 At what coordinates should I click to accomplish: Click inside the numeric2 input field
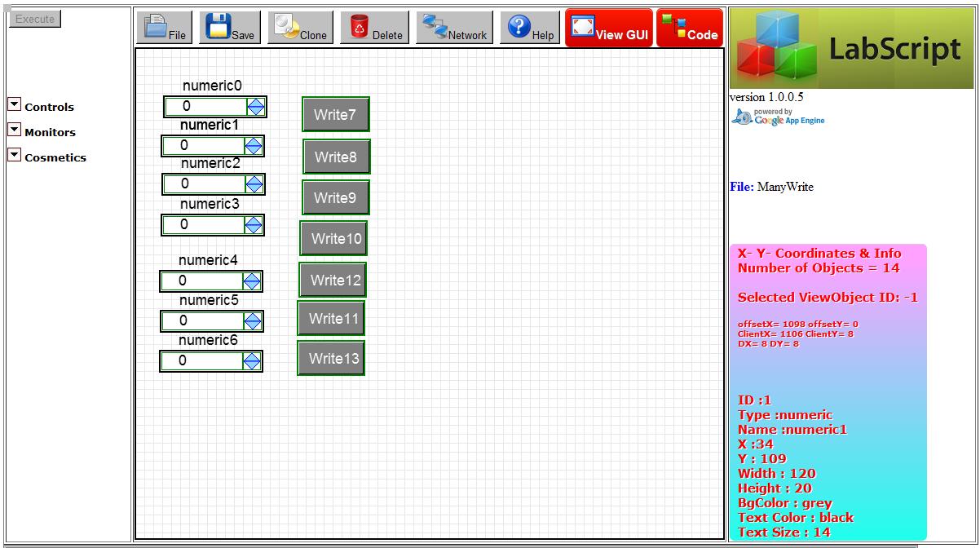[x=204, y=184]
